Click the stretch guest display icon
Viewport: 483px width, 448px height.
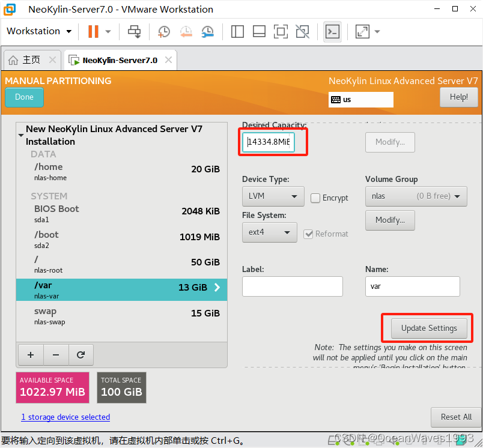[x=362, y=31]
